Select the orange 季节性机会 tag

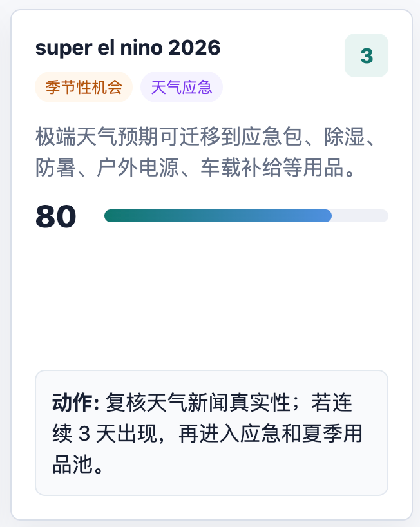84,87
